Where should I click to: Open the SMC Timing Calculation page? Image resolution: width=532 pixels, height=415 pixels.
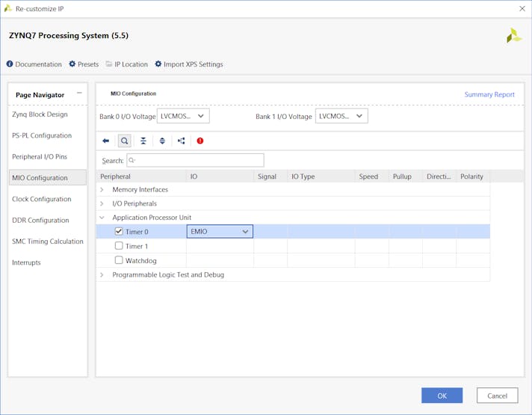click(48, 241)
